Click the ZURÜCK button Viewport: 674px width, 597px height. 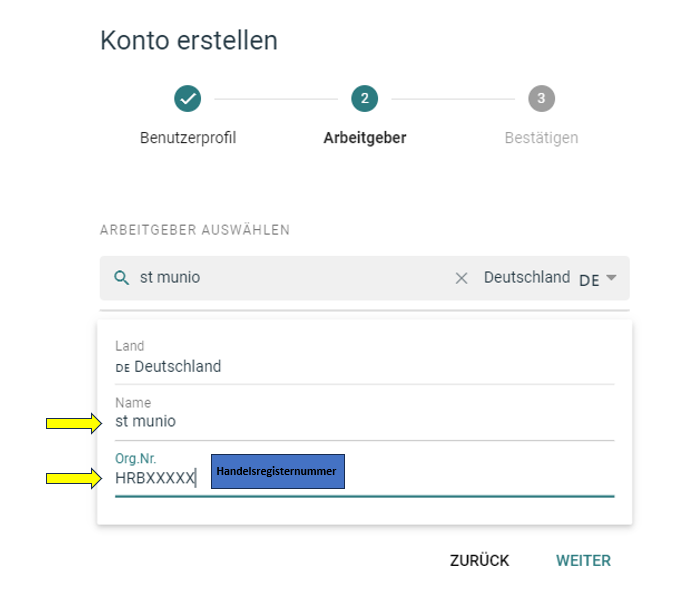click(x=479, y=560)
